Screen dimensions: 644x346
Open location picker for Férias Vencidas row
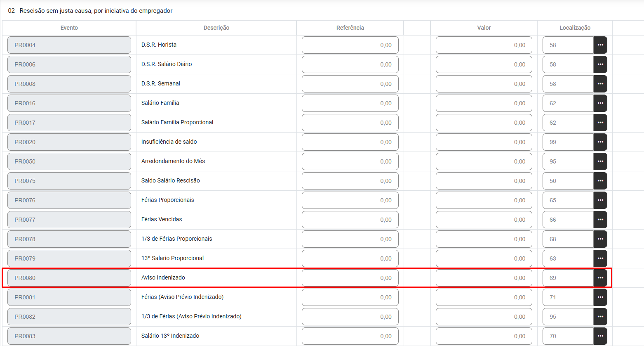(x=600, y=220)
